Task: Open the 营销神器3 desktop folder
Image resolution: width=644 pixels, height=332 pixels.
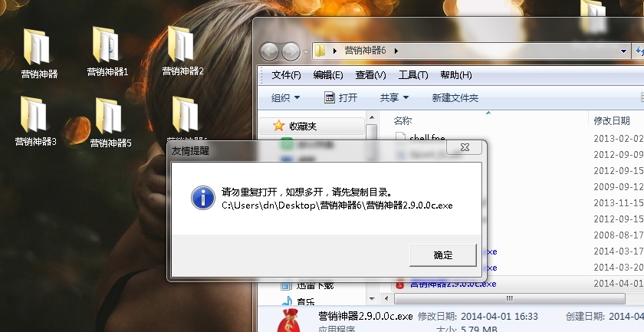Action: (35, 121)
